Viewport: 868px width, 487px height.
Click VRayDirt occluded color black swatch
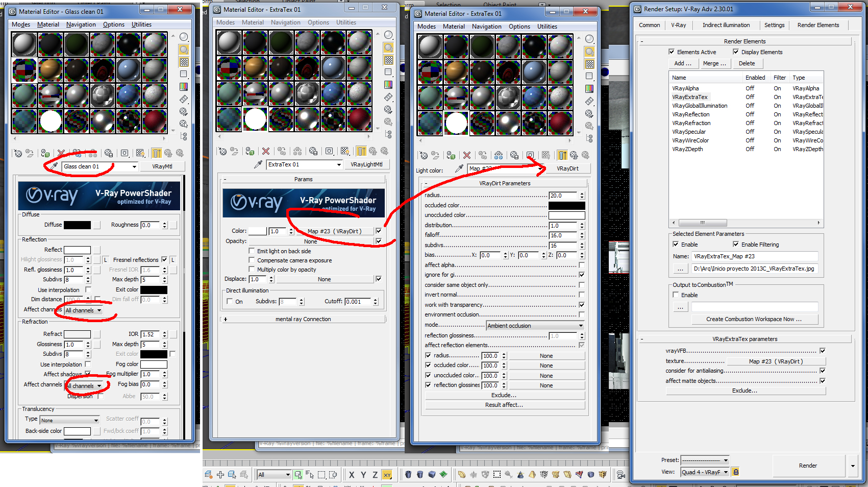(x=566, y=205)
